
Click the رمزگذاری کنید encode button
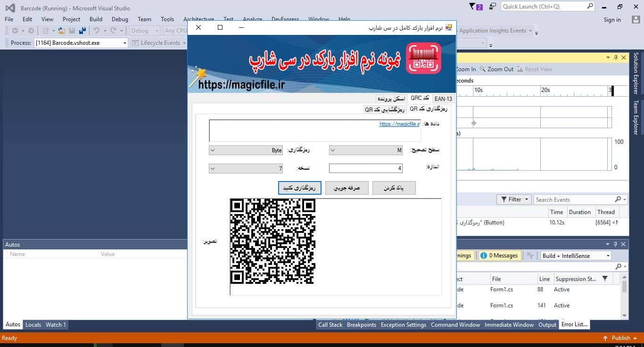tap(300, 188)
